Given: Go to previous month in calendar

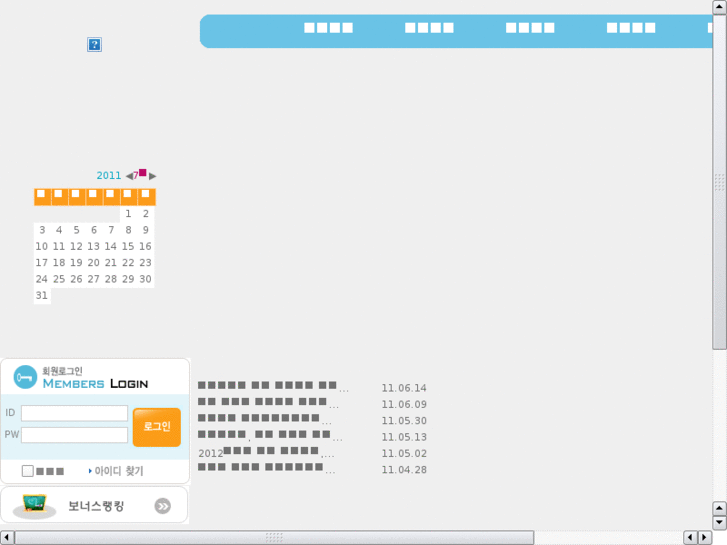Looking at the screenshot, I should pos(129,176).
